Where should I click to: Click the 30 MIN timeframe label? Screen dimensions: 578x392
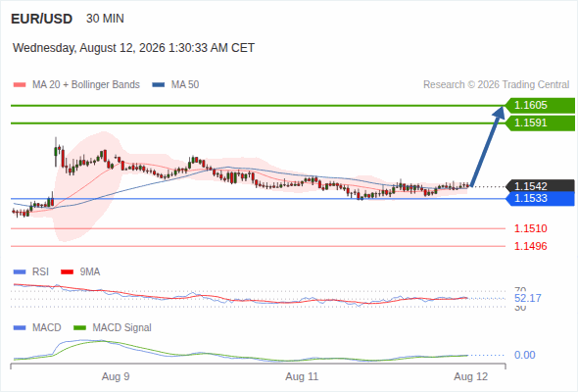(105, 19)
